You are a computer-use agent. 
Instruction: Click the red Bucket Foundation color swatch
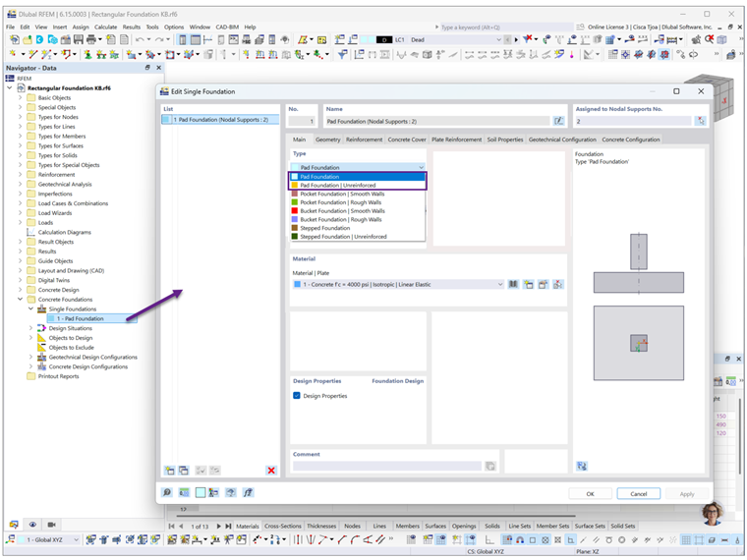[x=295, y=211]
